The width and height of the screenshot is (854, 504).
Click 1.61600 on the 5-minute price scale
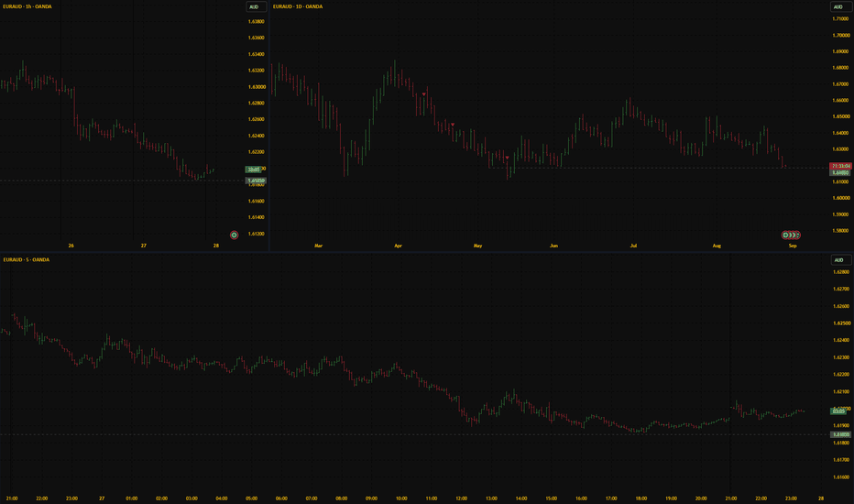(841, 477)
